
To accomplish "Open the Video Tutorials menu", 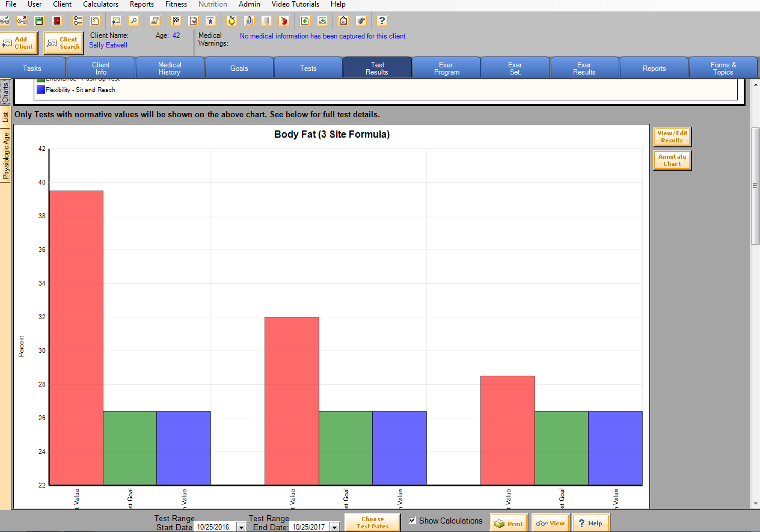I will tap(295, 4).
